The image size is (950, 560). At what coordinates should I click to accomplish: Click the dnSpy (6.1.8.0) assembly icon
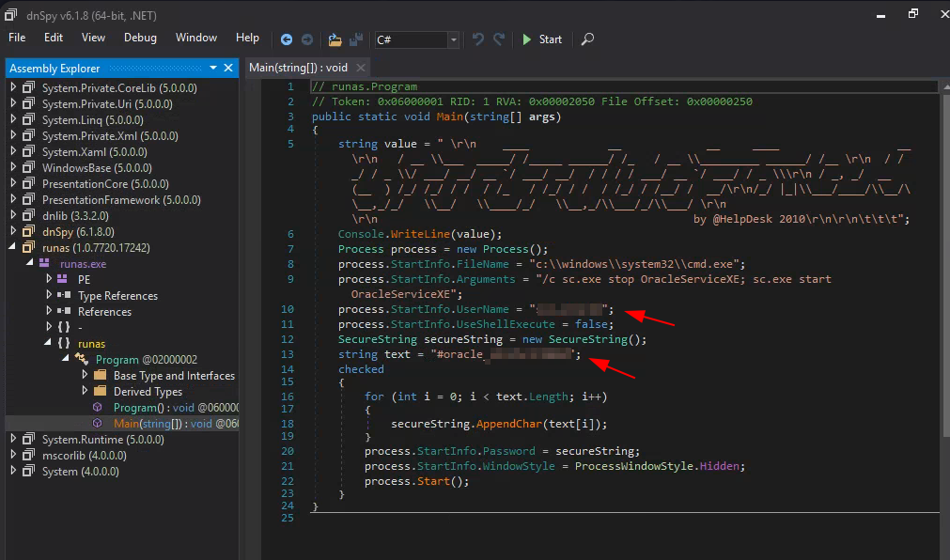tap(28, 231)
